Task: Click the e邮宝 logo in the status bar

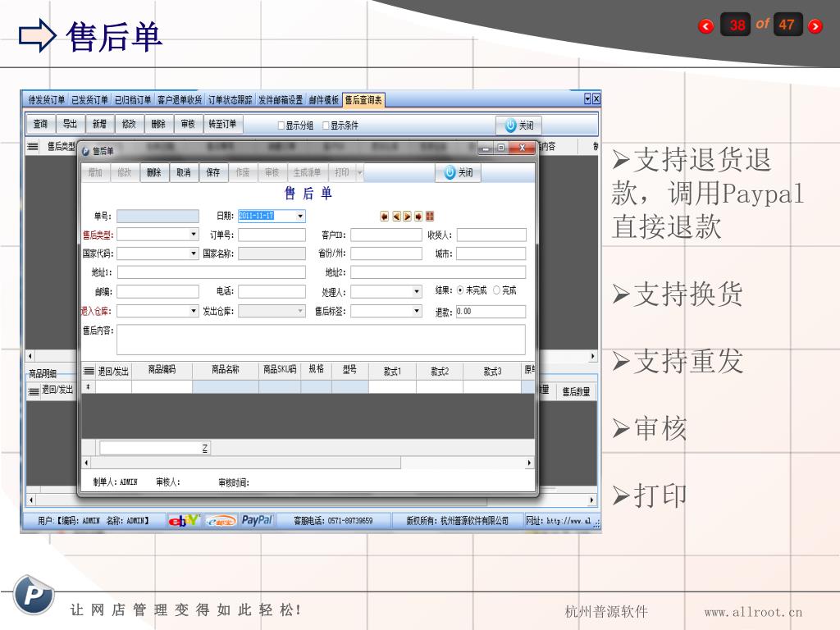Action: click(x=221, y=520)
